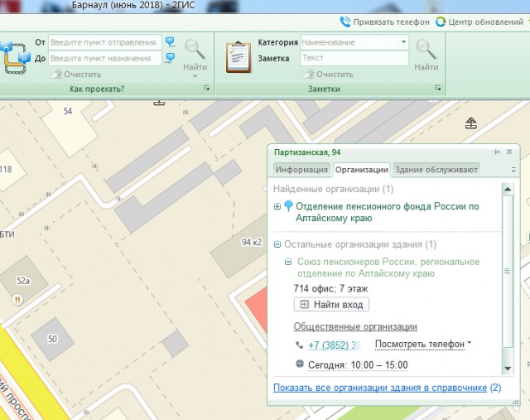Click the Заметки clipboard icon
Image resolution: width=530 pixels, height=420 pixels.
(238, 57)
